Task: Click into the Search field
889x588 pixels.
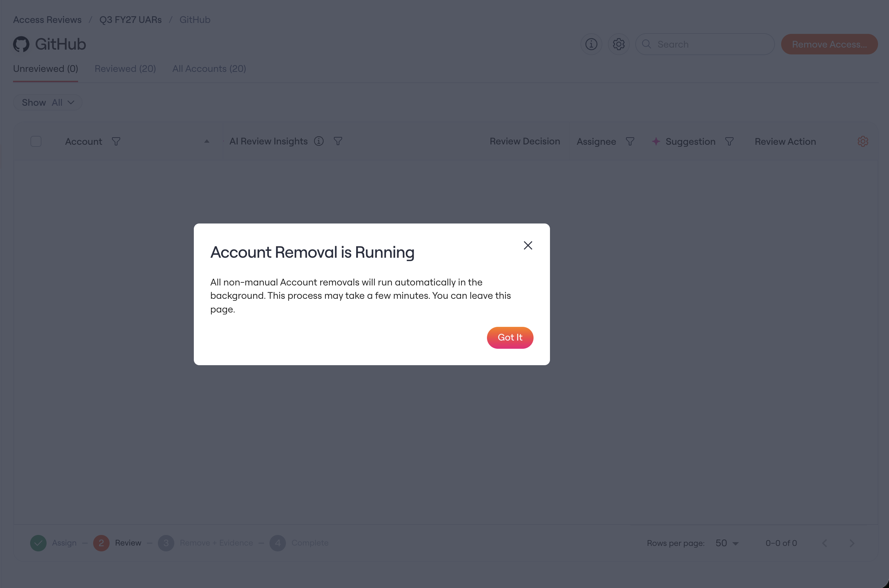Action: point(704,44)
